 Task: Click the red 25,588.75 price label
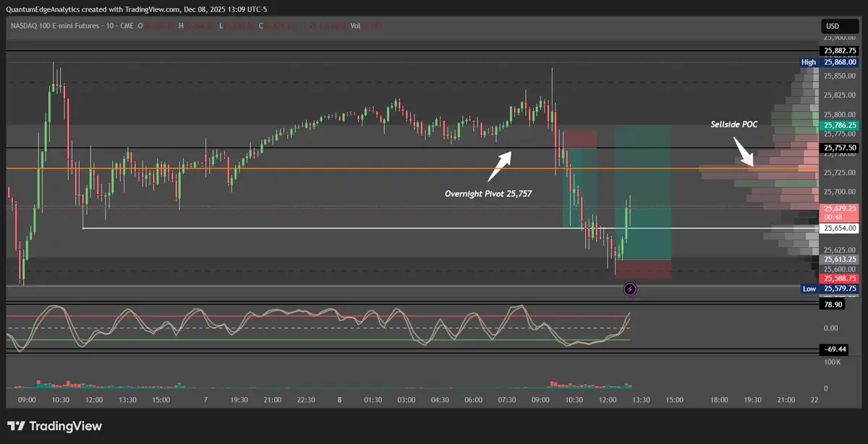[840, 278]
